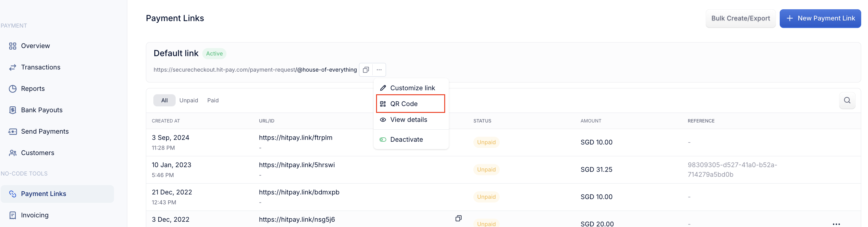Click the Active status badge
The height and width of the screenshot is (227, 868).
214,54
